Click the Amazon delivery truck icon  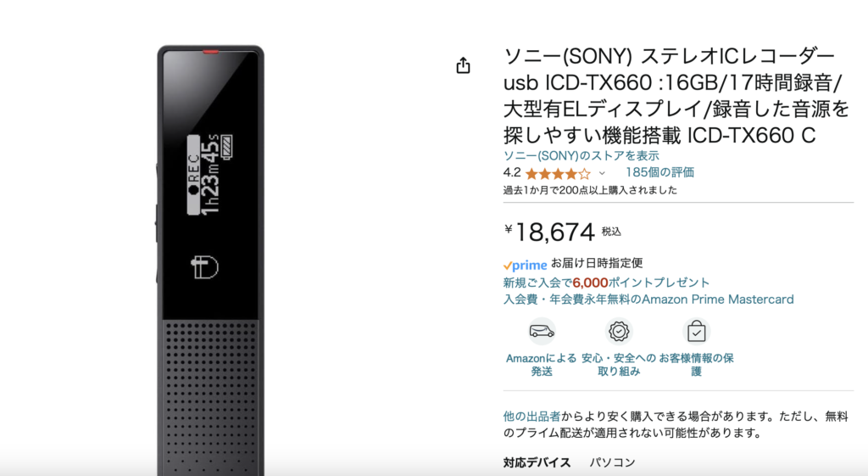542,332
